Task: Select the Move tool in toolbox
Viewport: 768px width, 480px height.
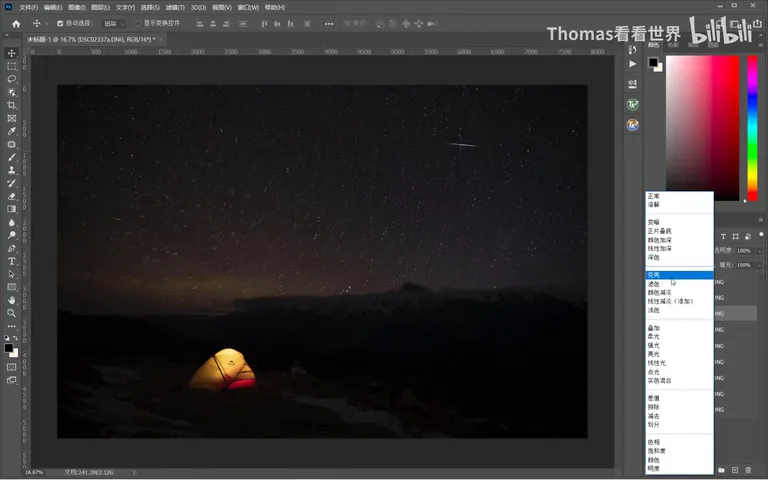Action: (x=12, y=53)
